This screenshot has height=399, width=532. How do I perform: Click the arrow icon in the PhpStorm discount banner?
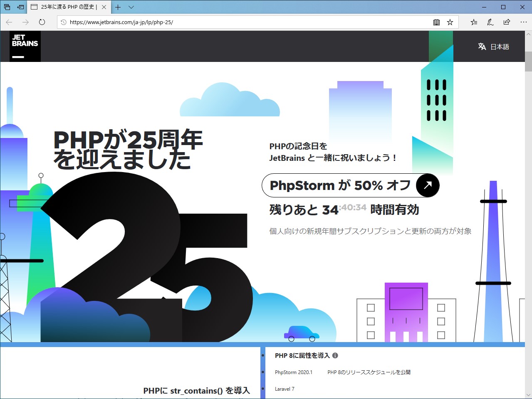427,185
